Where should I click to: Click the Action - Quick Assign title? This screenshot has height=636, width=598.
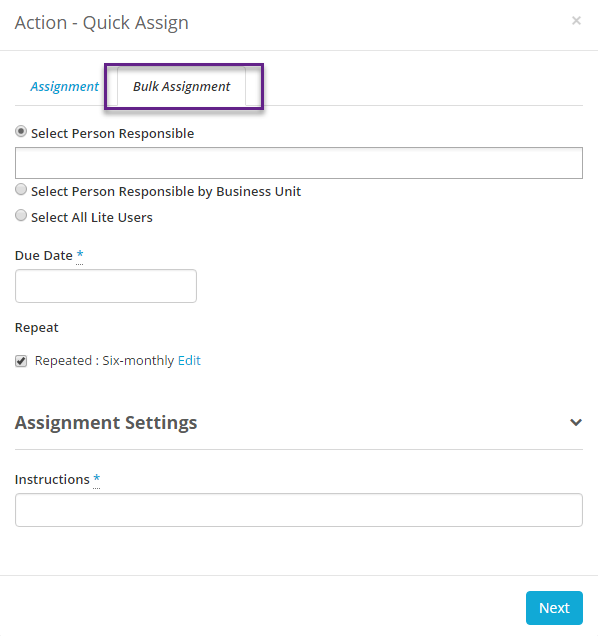102,23
